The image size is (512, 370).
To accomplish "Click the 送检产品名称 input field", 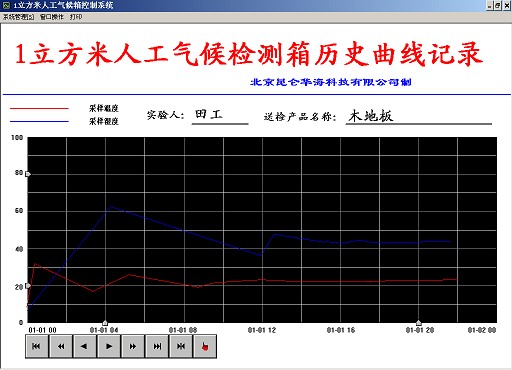I will [418, 116].
